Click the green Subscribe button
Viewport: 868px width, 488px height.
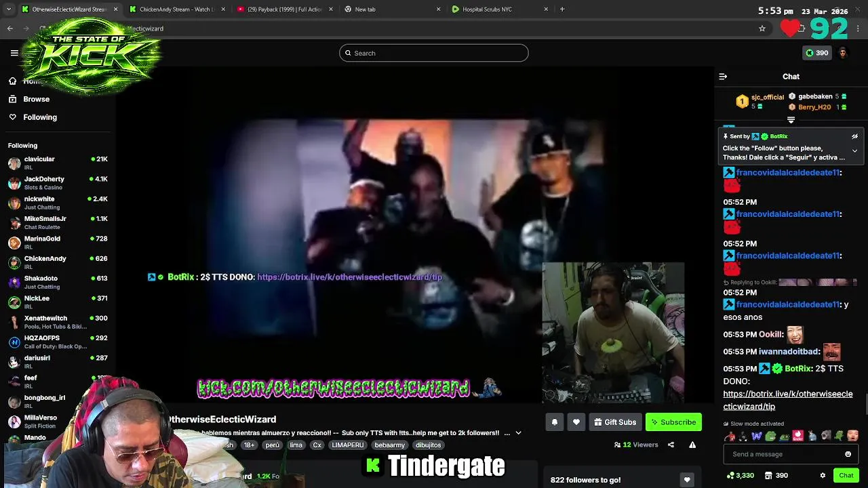pos(673,422)
